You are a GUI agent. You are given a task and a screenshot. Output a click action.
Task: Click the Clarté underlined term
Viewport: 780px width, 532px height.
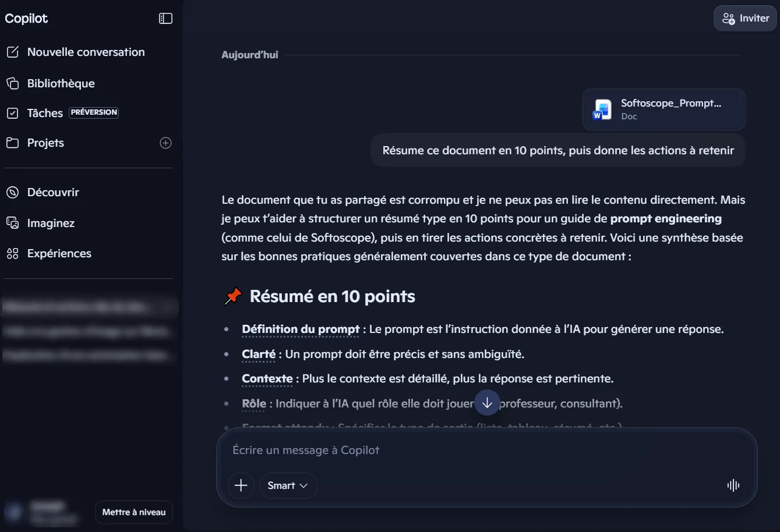point(259,354)
